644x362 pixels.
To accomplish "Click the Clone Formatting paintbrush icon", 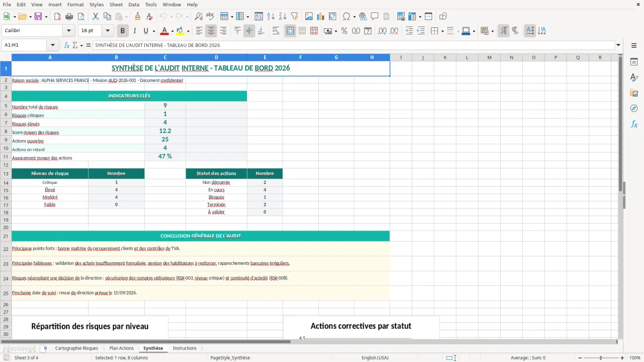I will 138,17.
